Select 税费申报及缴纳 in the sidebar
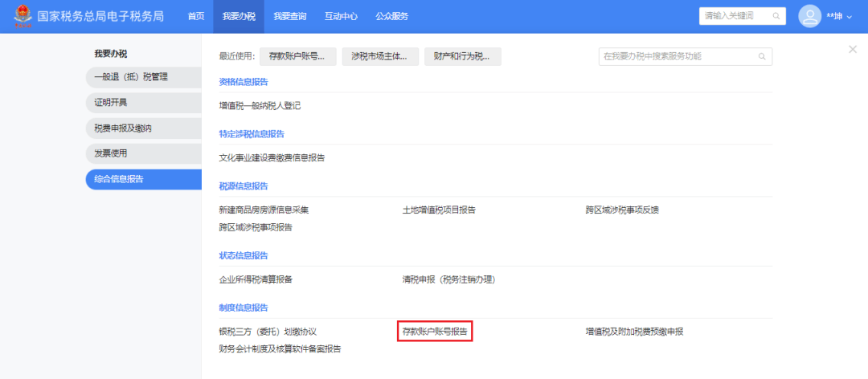 click(143, 128)
